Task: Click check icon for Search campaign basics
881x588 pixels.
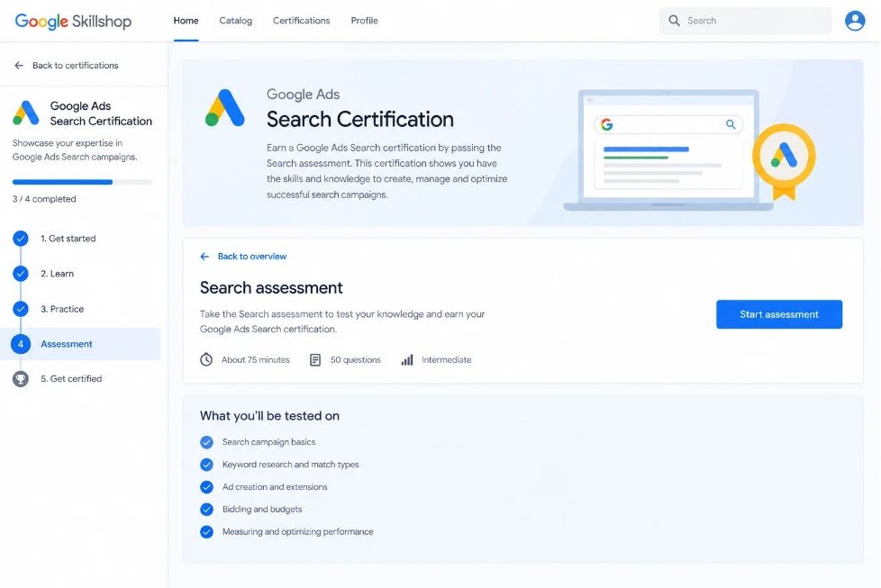Action: click(x=207, y=442)
